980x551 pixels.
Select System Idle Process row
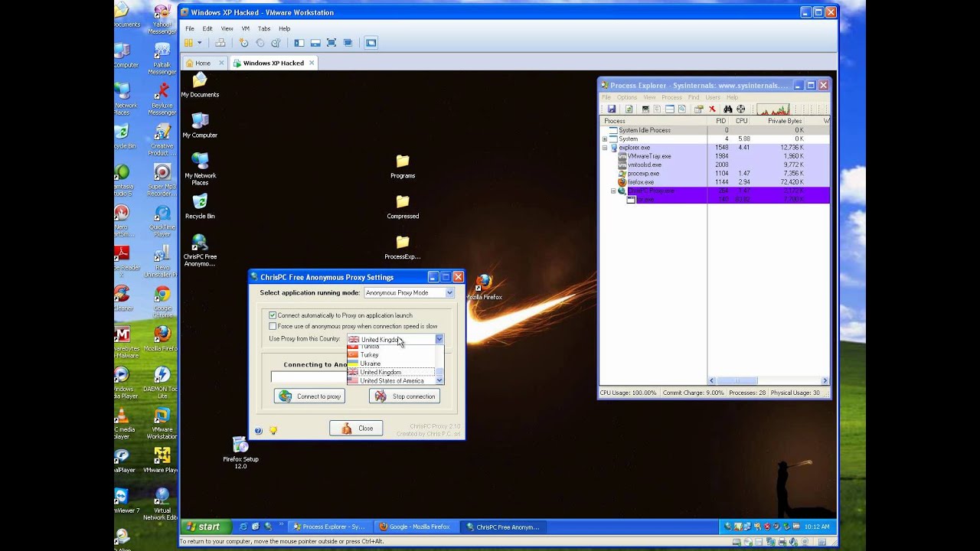[x=714, y=130]
